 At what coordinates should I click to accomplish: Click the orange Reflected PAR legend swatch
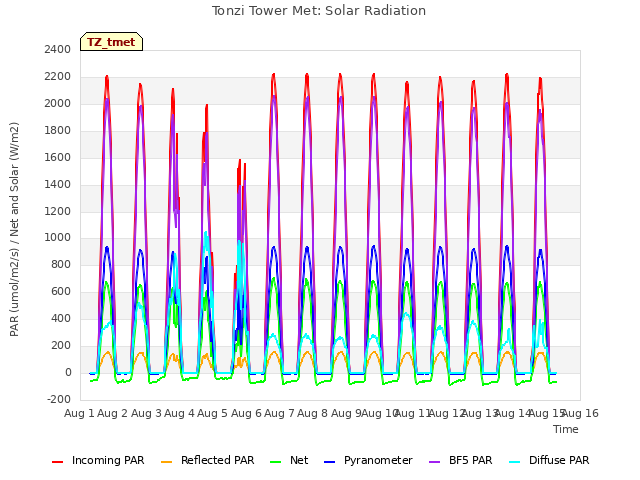[167, 462]
